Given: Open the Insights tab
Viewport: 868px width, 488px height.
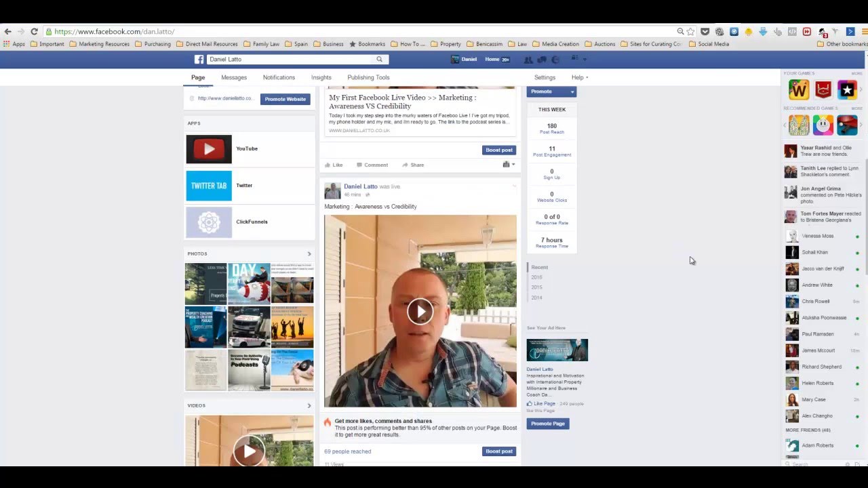Looking at the screenshot, I should coord(321,78).
